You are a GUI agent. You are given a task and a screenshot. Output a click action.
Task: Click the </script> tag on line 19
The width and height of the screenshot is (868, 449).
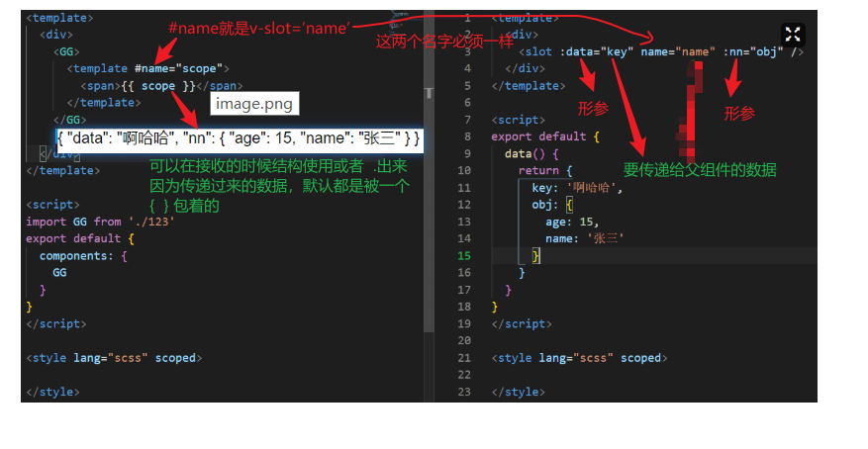click(x=522, y=324)
